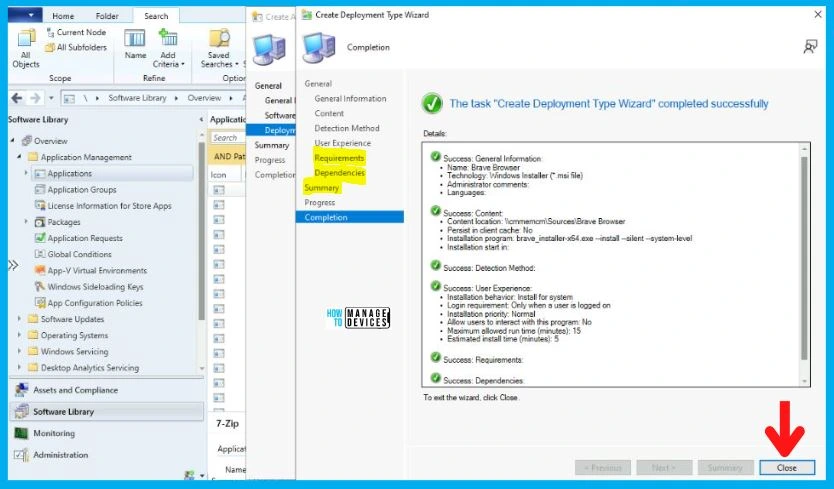
Task: Open Assets and Compliance workspace
Action: [75, 390]
